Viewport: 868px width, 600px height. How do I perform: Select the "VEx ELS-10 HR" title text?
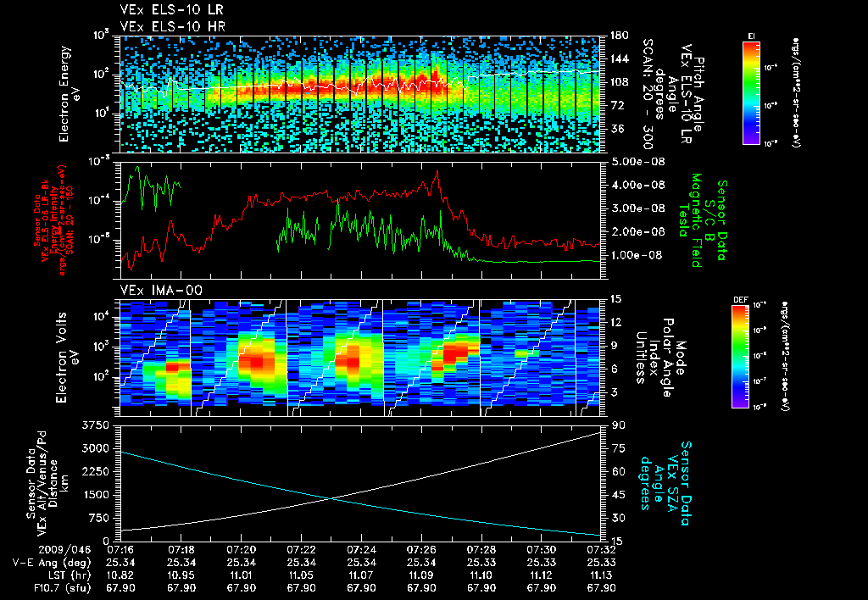pyautogui.click(x=173, y=26)
